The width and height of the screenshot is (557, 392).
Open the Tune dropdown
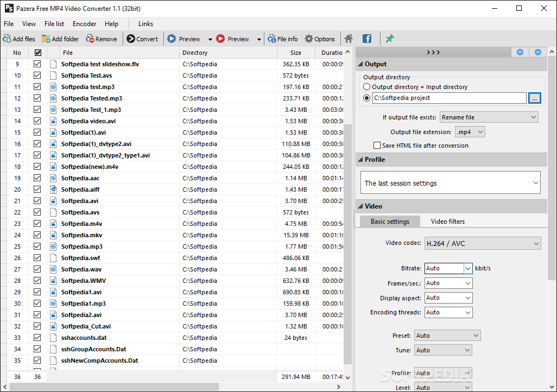point(443,350)
